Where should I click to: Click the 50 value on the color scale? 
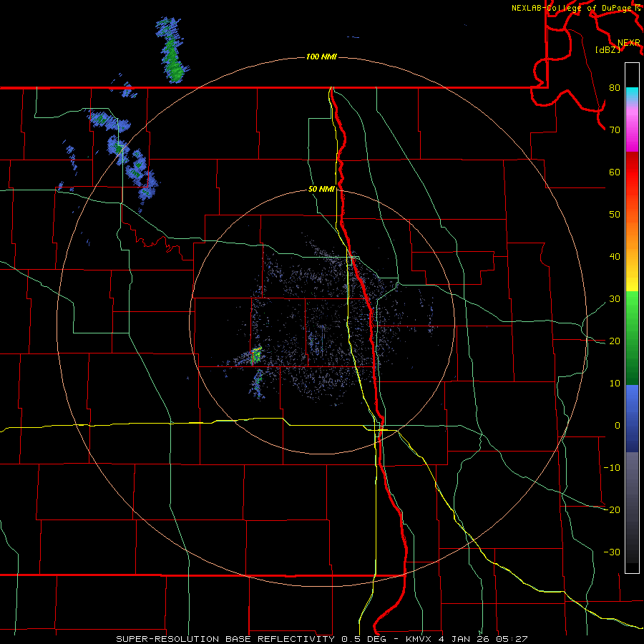[x=615, y=215]
